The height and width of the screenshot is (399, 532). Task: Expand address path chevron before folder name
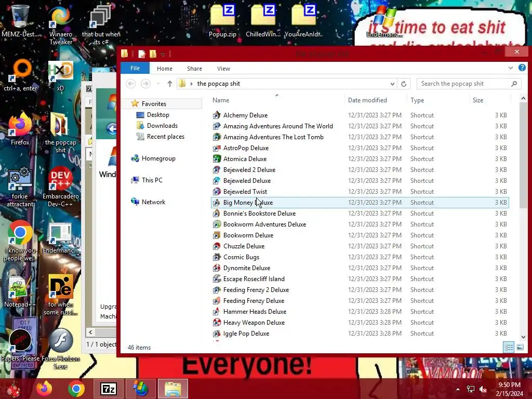tap(192, 84)
